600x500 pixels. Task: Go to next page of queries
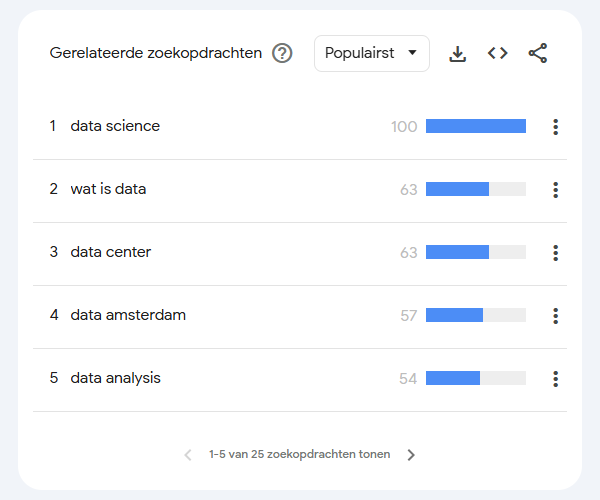tap(411, 455)
